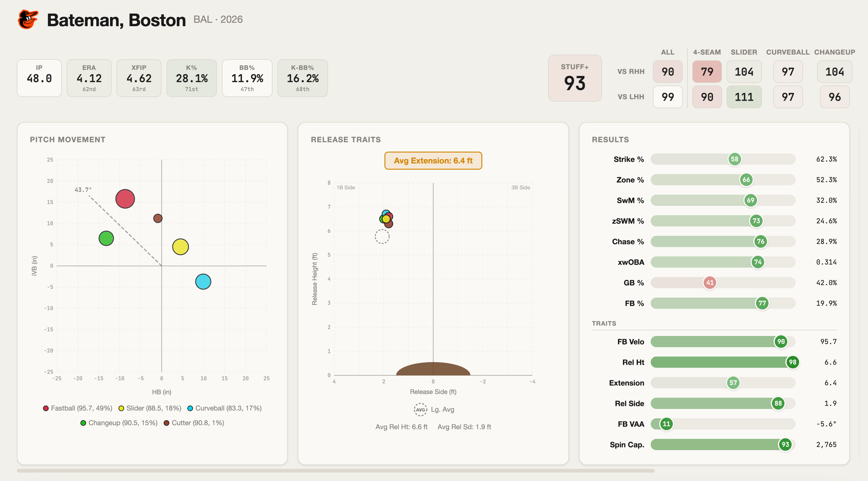Select the red Fastball movement dot
The width and height of the screenshot is (868, 481).
[125, 199]
